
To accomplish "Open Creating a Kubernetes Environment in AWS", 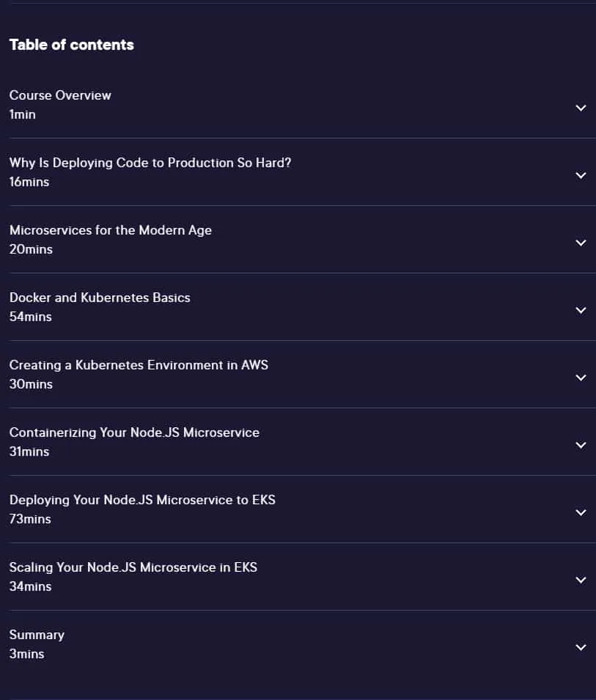I will point(139,365).
